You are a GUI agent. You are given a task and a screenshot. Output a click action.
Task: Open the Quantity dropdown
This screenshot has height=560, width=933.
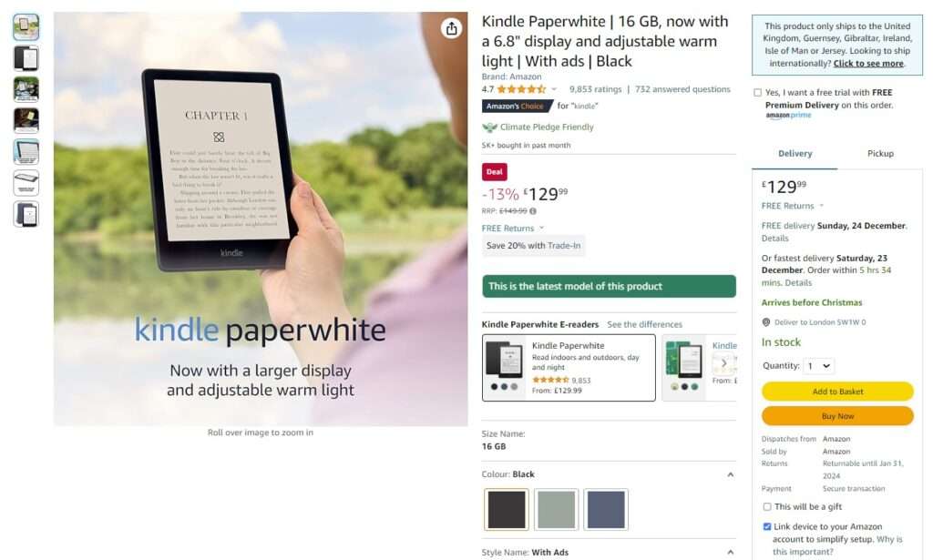[x=819, y=366]
